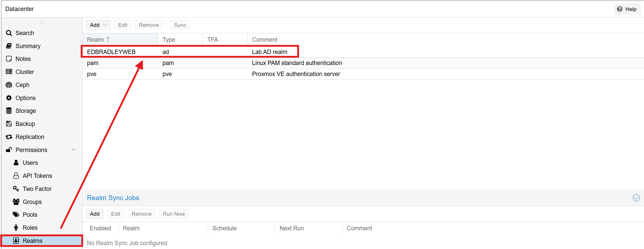Click the Sync button in realm toolbar
The image size is (644, 249).
coord(180,25)
